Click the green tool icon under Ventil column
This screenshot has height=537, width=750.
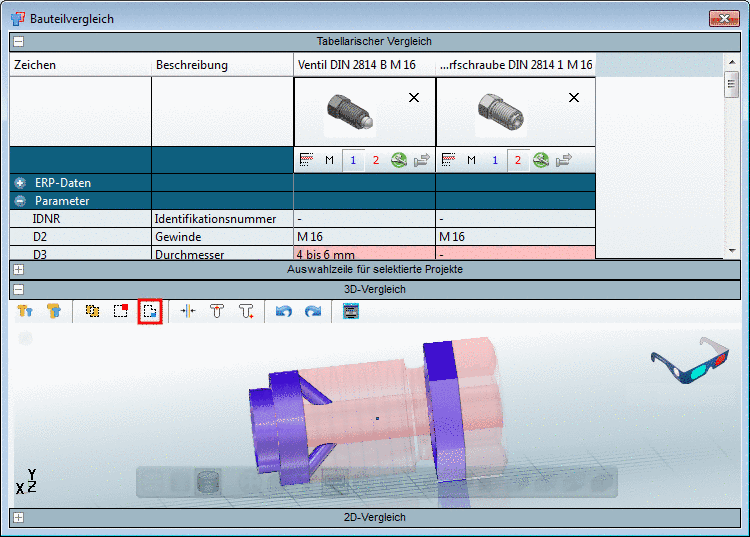[399, 160]
